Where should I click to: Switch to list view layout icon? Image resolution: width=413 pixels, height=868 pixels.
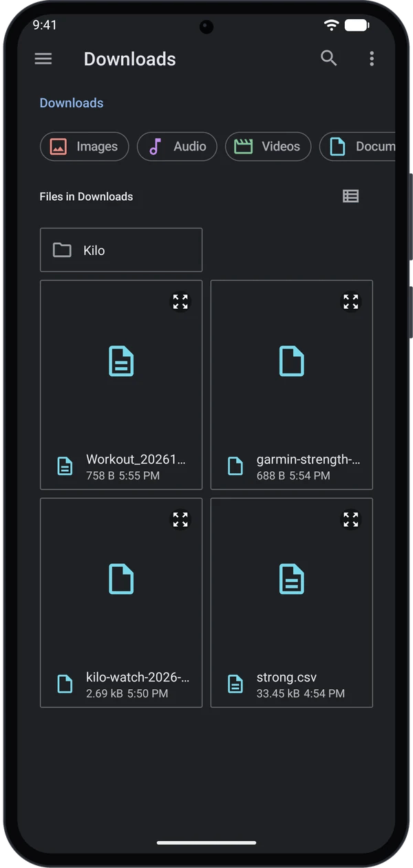coord(351,196)
